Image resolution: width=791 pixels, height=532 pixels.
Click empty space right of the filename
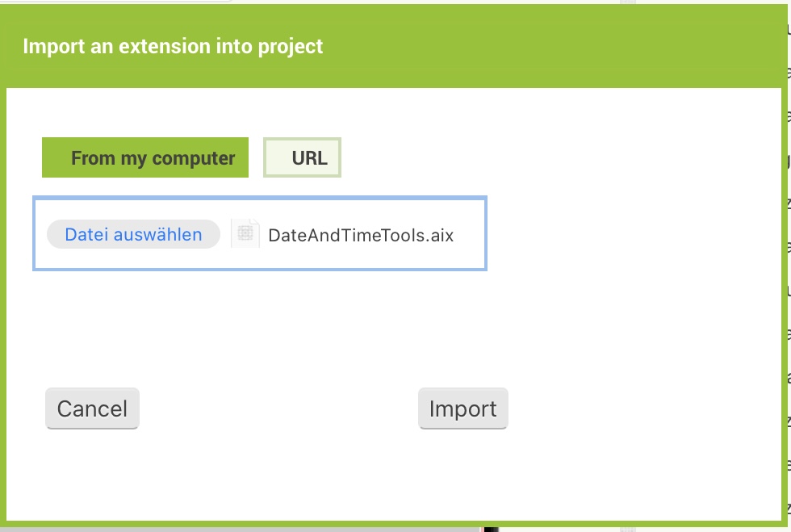coord(471,236)
